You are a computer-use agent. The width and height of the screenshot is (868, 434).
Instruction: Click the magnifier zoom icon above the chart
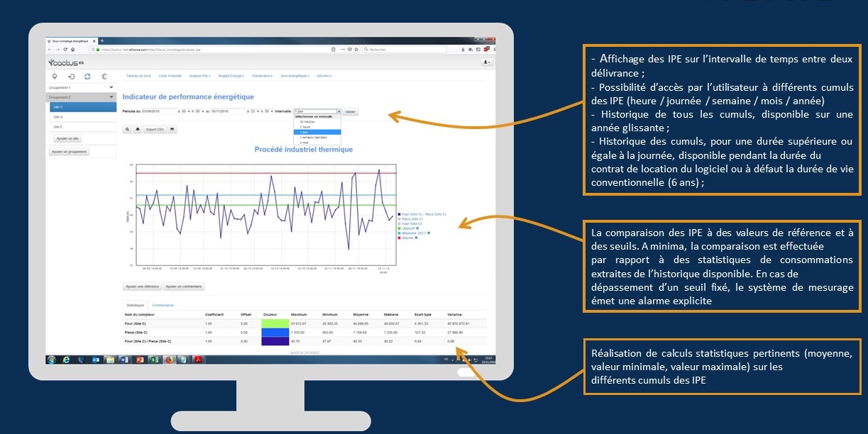click(x=127, y=129)
